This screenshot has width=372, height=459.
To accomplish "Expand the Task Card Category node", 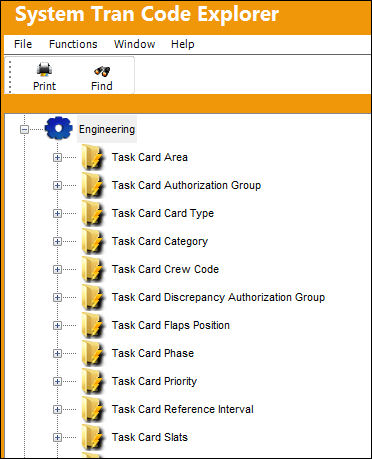I will coord(57,241).
